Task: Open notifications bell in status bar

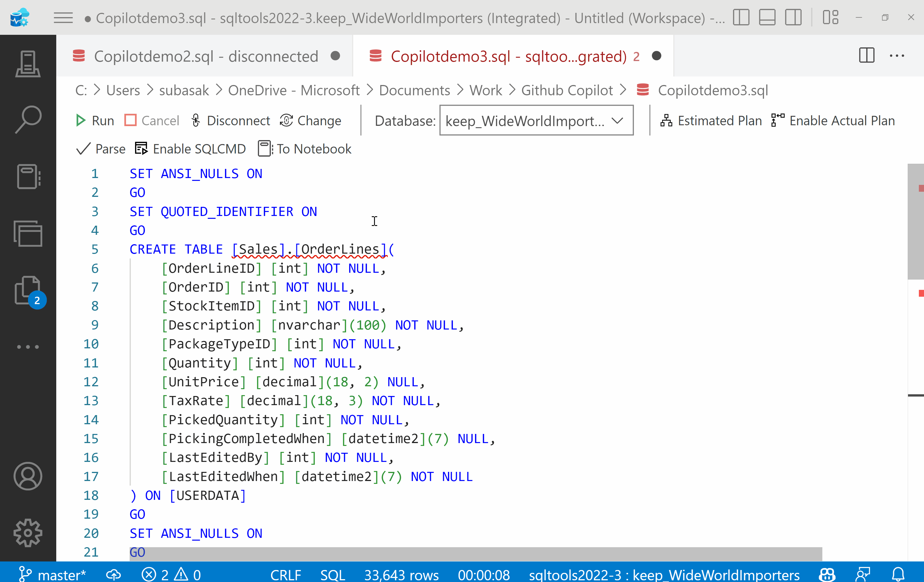Action: (x=898, y=574)
